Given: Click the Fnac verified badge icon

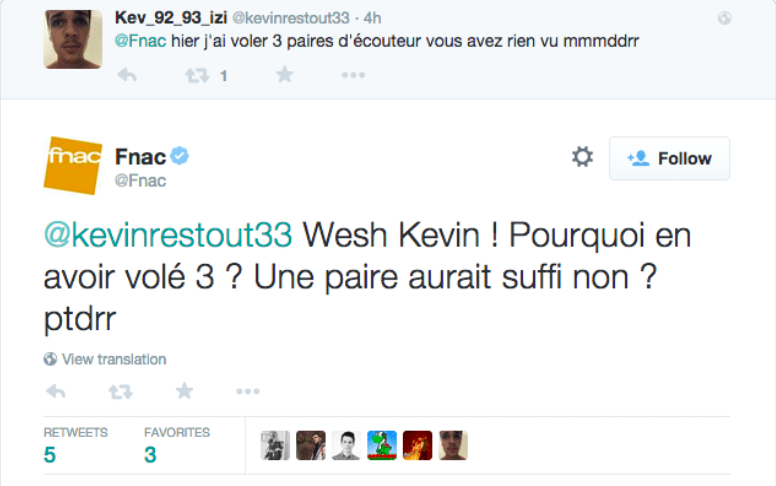Looking at the screenshot, I should click(180, 156).
